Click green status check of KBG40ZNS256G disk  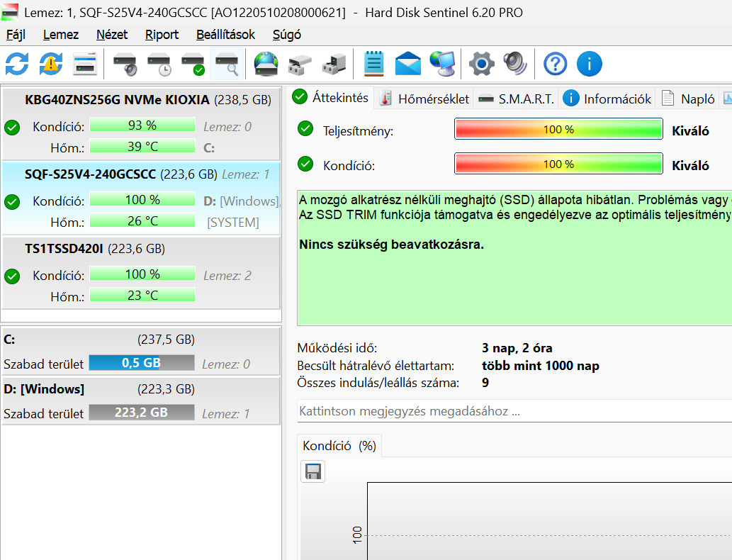click(x=12, y=128)
